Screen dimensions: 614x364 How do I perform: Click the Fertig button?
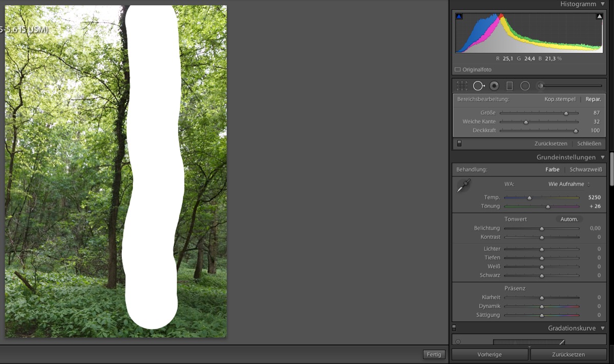click(434, 354)
